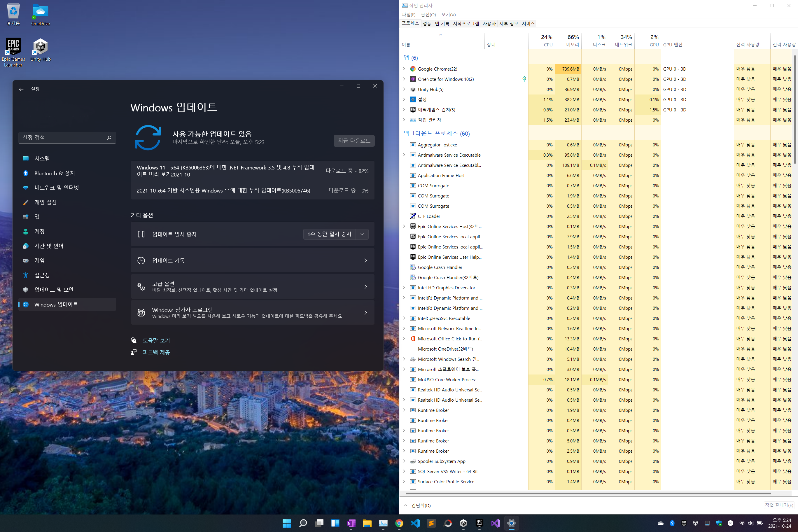The image size is (798, 532).
Task: Open the Epic Games Launcher desktop icon
Action: [x=13, y=46]
